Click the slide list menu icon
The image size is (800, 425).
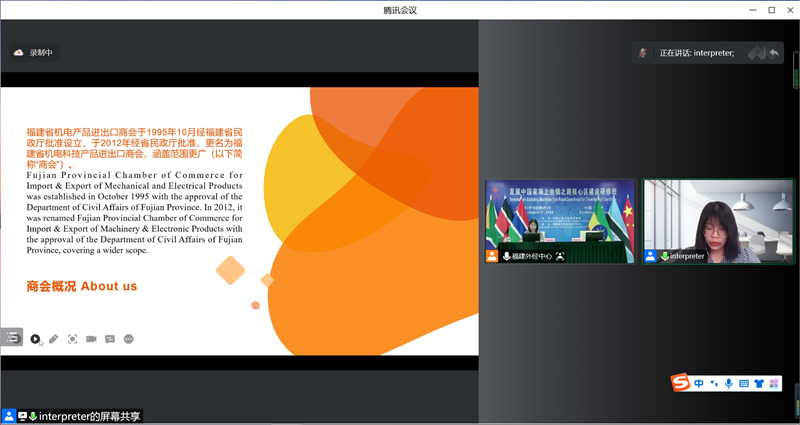coord(12,338)
